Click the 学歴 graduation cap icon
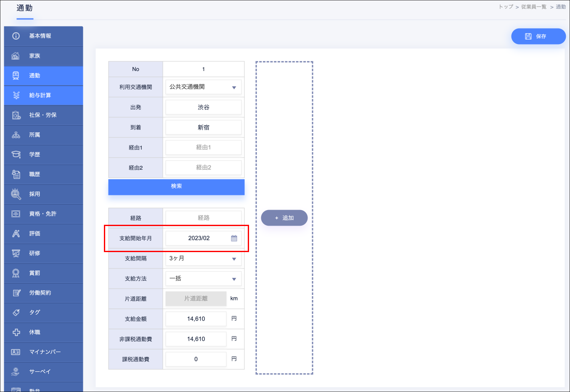 pos(16,155)
